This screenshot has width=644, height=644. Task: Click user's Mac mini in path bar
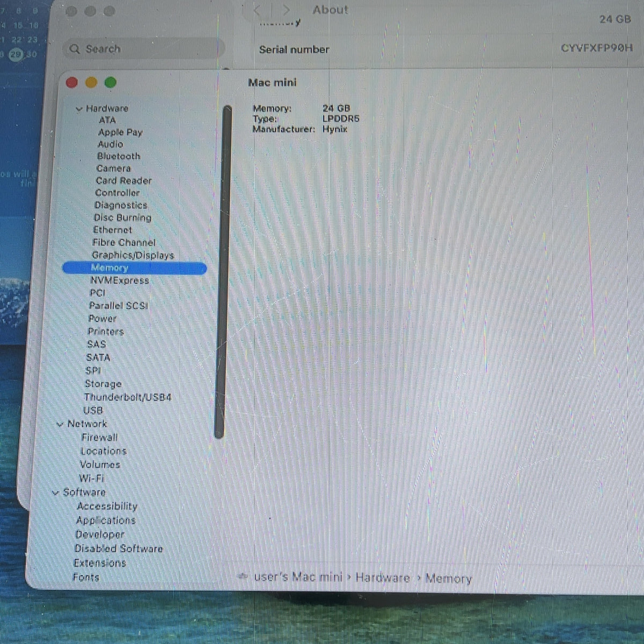click(x=298, y=577)
